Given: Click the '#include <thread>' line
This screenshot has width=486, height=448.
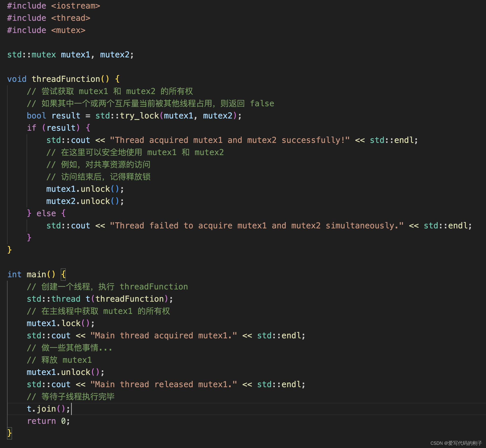Looking at the screenshot, I should point(49,18).
